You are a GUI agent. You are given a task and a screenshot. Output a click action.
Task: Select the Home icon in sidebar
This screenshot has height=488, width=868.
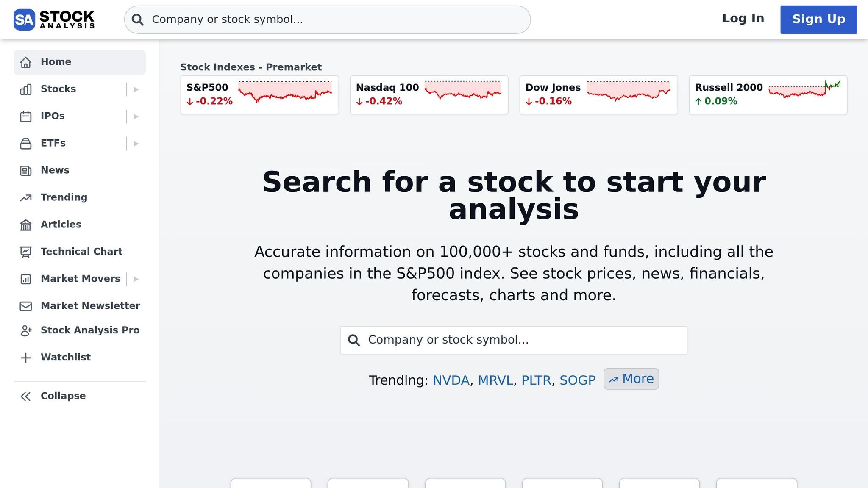[26, 62]
